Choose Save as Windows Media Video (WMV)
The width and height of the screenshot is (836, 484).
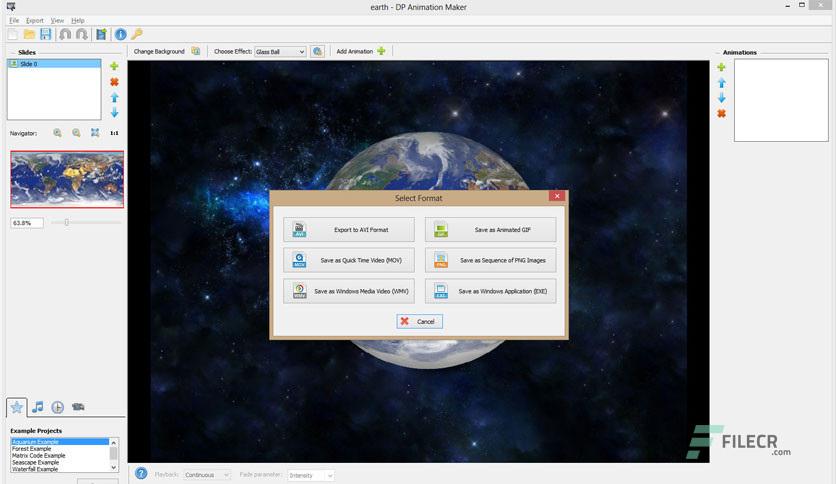click(349, 291)
